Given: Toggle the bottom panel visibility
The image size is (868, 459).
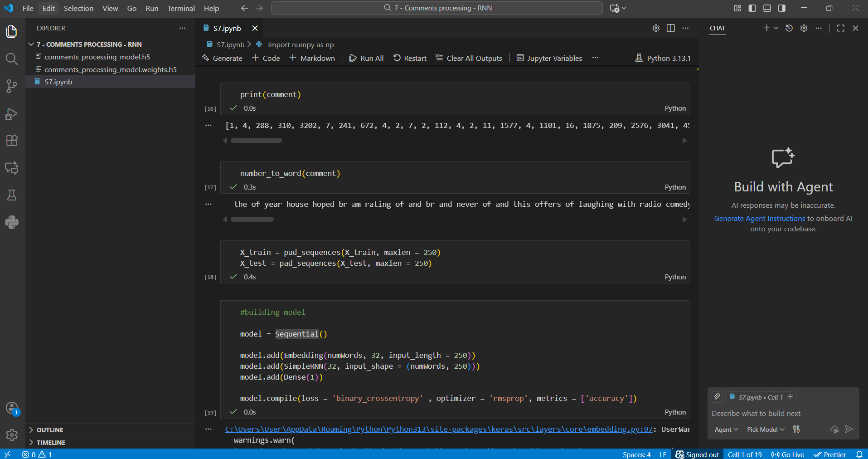Looking at the screenshot, I should 767,8.
